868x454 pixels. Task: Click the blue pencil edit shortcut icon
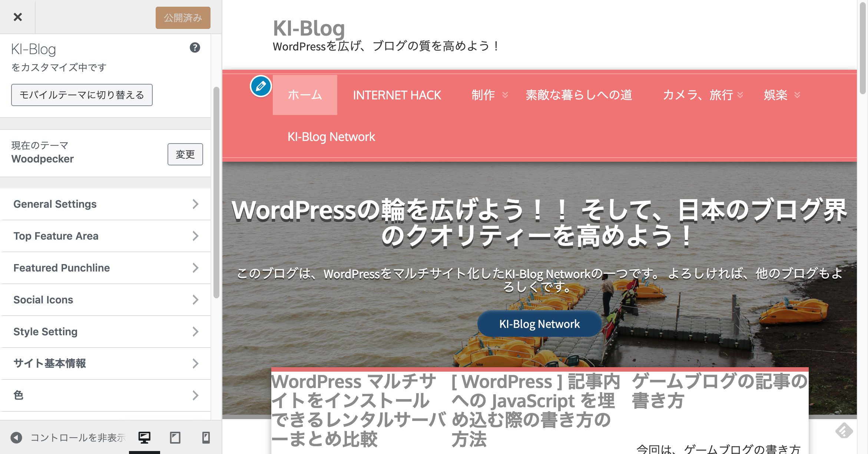point(261,86)
